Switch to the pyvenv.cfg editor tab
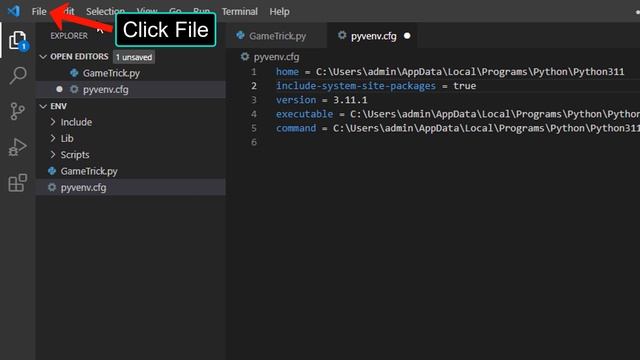The width and height of the screenshot is (640, 360). [372, 36]
